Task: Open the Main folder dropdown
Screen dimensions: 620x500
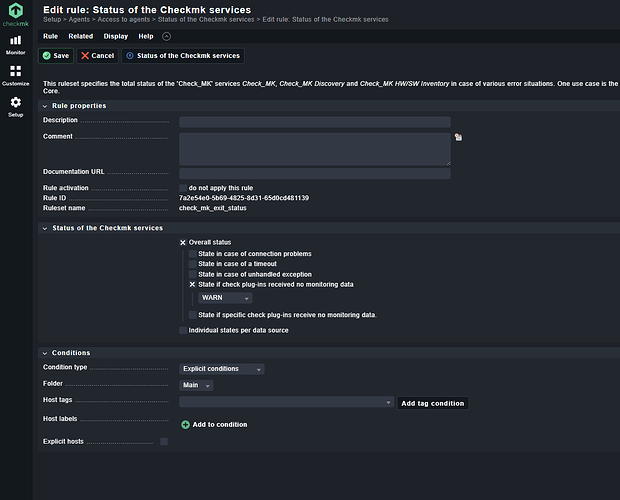Action: (196, 385)
